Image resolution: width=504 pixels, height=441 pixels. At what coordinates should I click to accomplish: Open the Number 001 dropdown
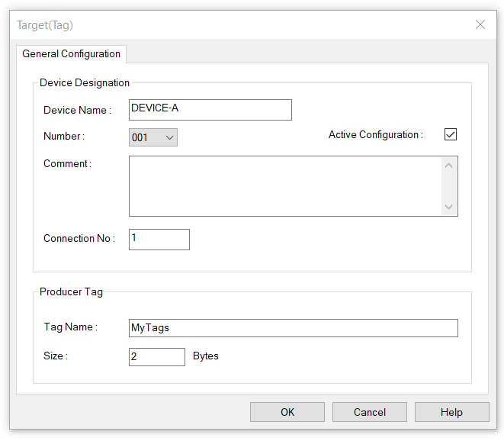click(153, 137)
